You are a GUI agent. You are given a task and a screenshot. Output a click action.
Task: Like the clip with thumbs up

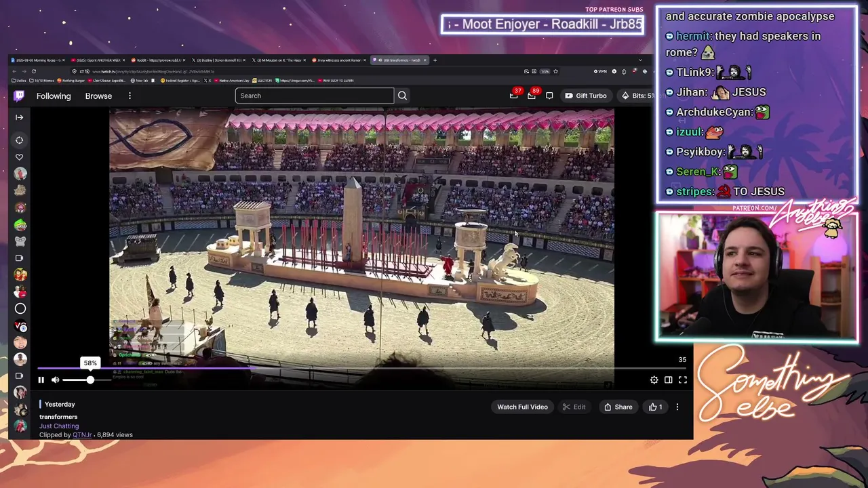point(656,407)
